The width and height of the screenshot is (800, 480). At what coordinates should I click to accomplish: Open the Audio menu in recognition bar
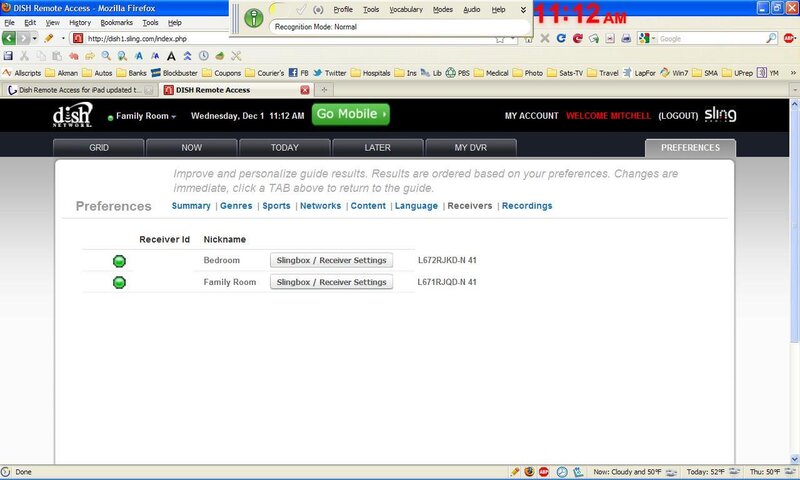(x=471, y=9)
